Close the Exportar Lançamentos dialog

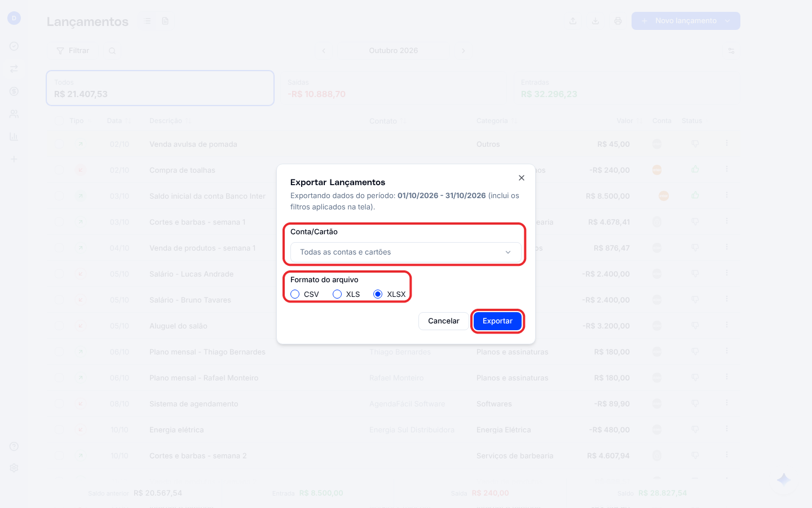522,178
